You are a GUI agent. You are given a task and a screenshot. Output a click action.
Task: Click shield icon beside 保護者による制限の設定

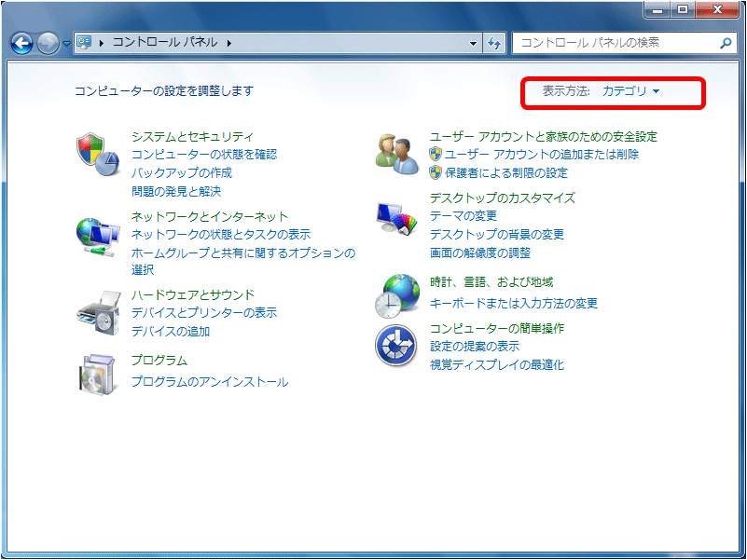pos(435,172)
